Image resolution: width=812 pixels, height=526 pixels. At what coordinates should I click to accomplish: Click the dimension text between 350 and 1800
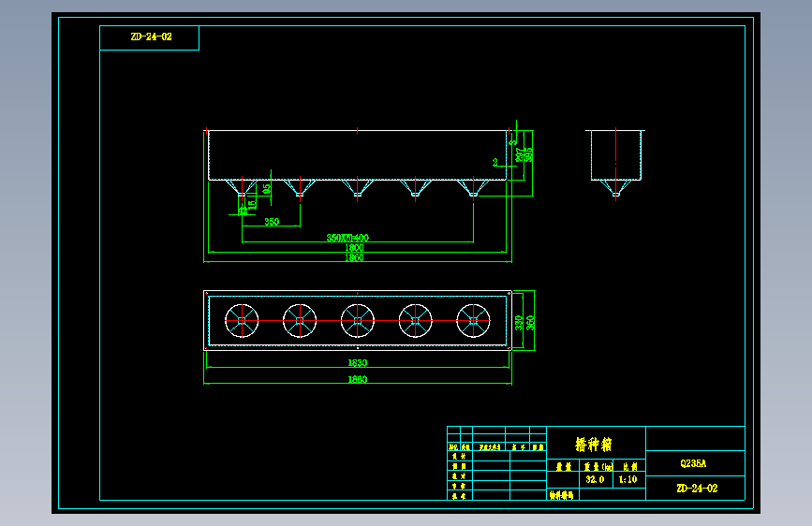point(347,238)
